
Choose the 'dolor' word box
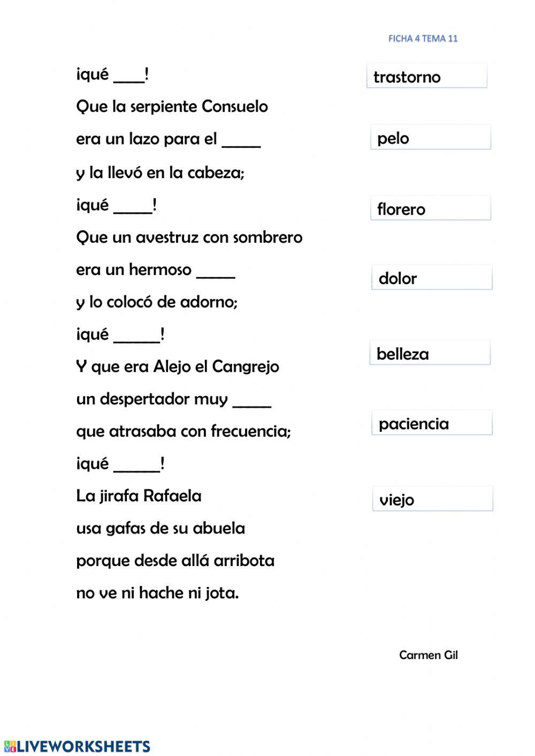pyautogui.click(x=432, y=278)
